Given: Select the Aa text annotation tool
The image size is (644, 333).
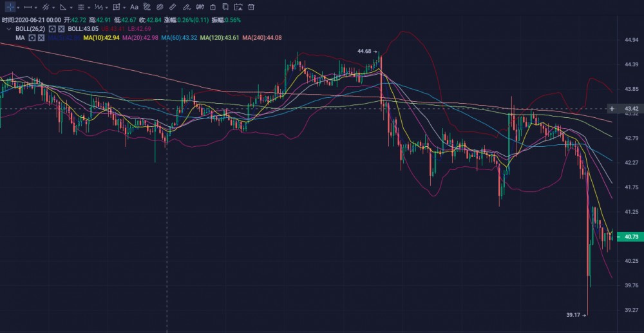Looking at the screenshot, I should [x=134, y=7].
